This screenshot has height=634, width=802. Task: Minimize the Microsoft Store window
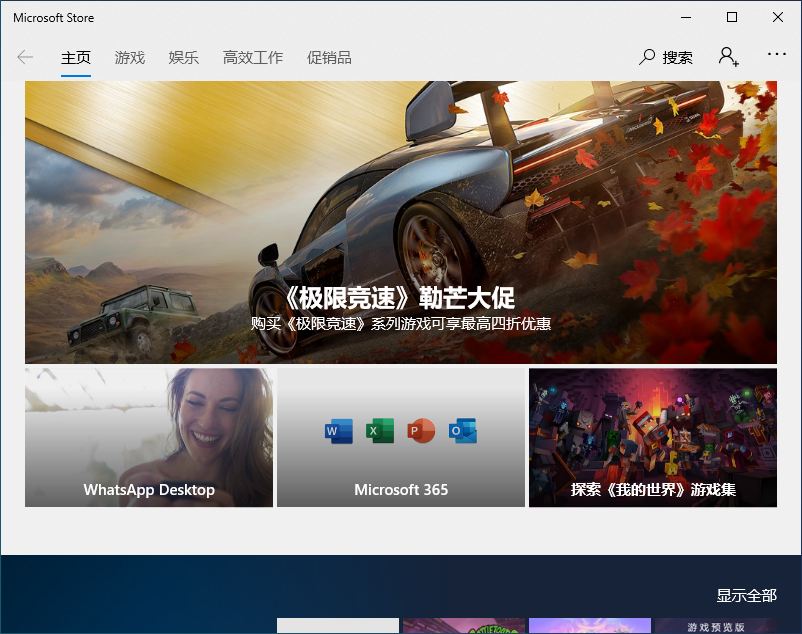(x=686, y=17)
